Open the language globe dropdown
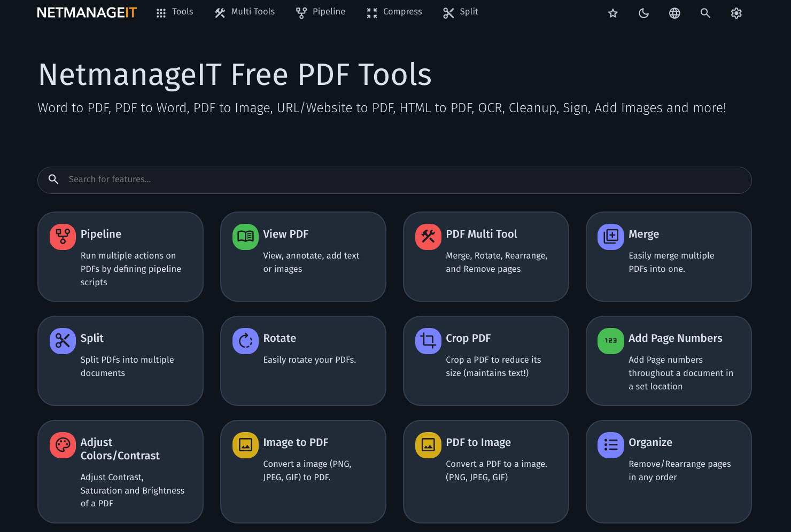Viewport: 791px width, 532px height. pos(674,13)
